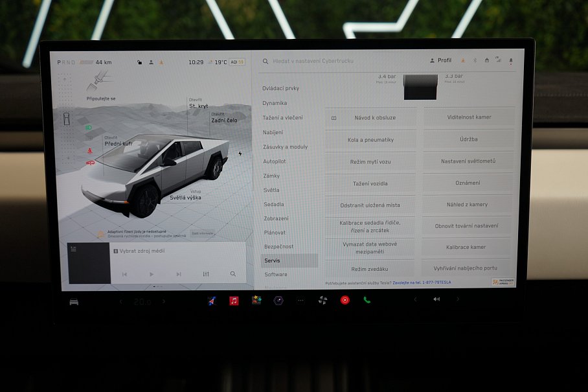Open Spotify from the bottom app dock
Screen dimensions: 588x392
pos(279,300)
